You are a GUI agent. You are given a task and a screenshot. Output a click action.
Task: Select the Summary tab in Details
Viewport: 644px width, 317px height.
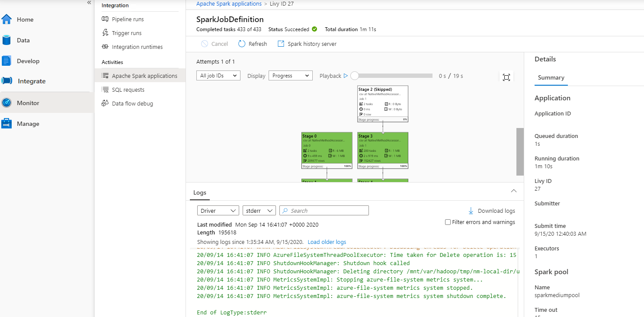[551, 78]
